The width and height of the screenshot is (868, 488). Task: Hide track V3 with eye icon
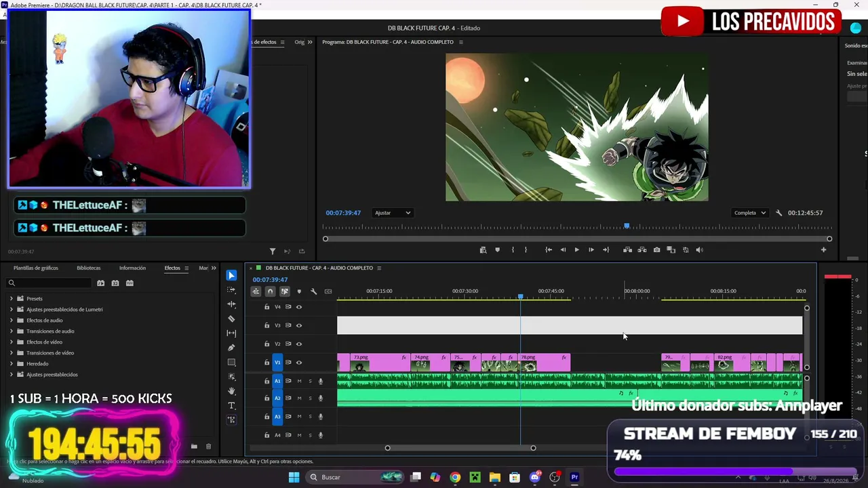pos(299,325)
